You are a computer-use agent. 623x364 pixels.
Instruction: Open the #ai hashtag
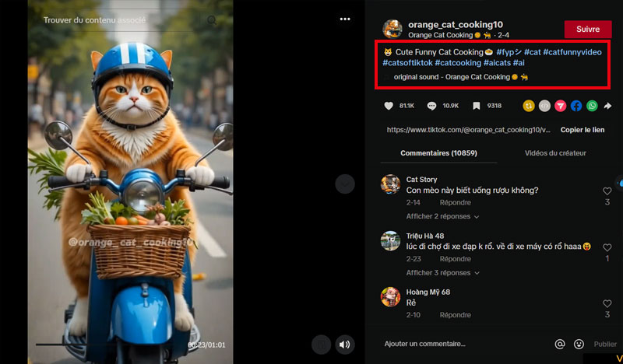pyautogui.click(x=519, y=63)
